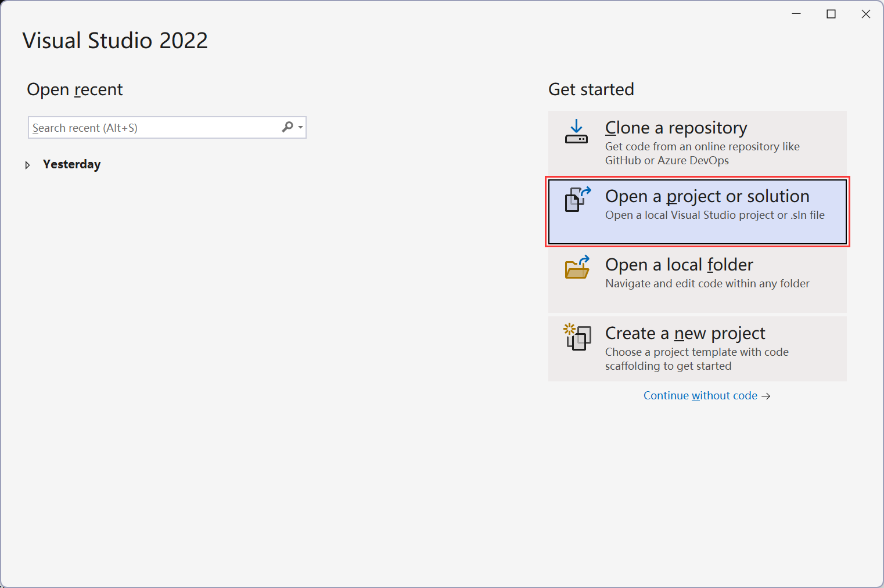Click the Open a local folder icon

point(577,267)
